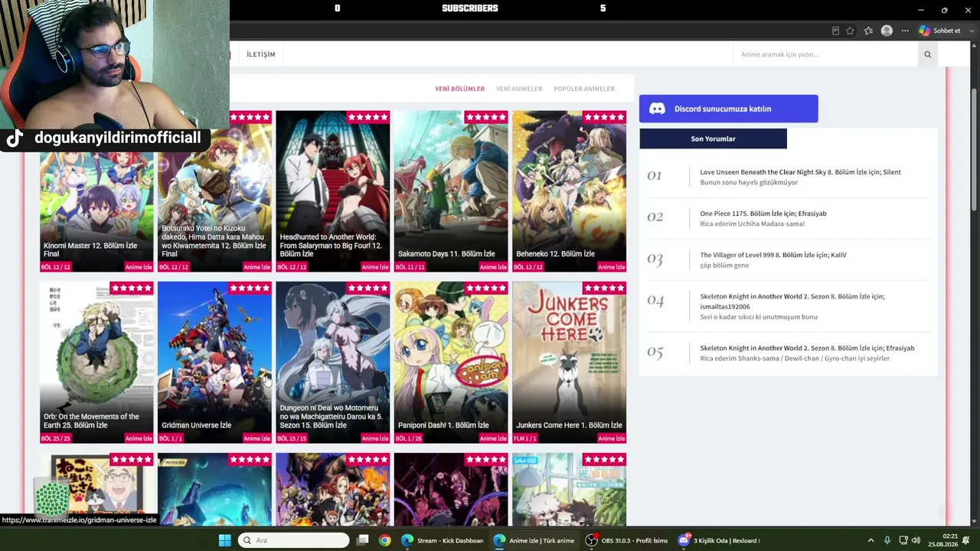Join the Discord server via the blue button
The image size is (980, 551).
coord(728,109)
